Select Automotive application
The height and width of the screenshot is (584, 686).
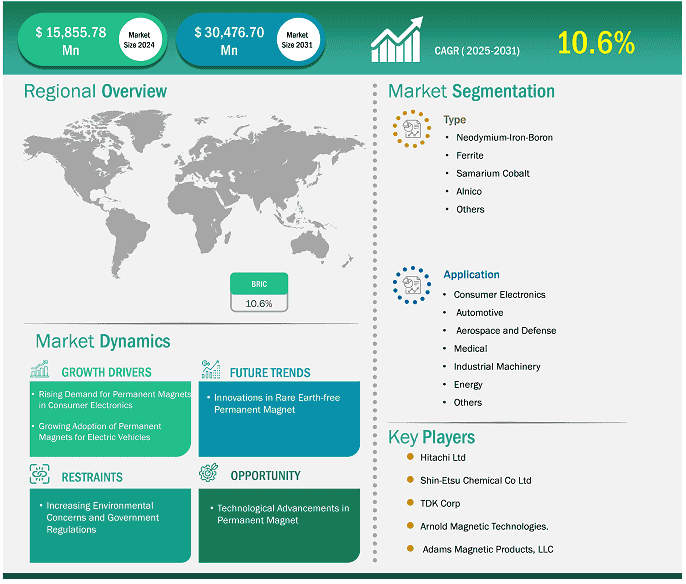pyautogui.click(x=480, y=312)
